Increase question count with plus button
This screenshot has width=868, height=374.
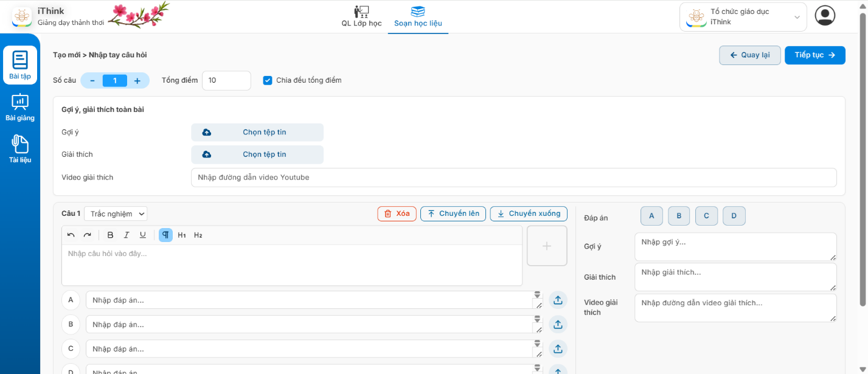pos(137,80)
